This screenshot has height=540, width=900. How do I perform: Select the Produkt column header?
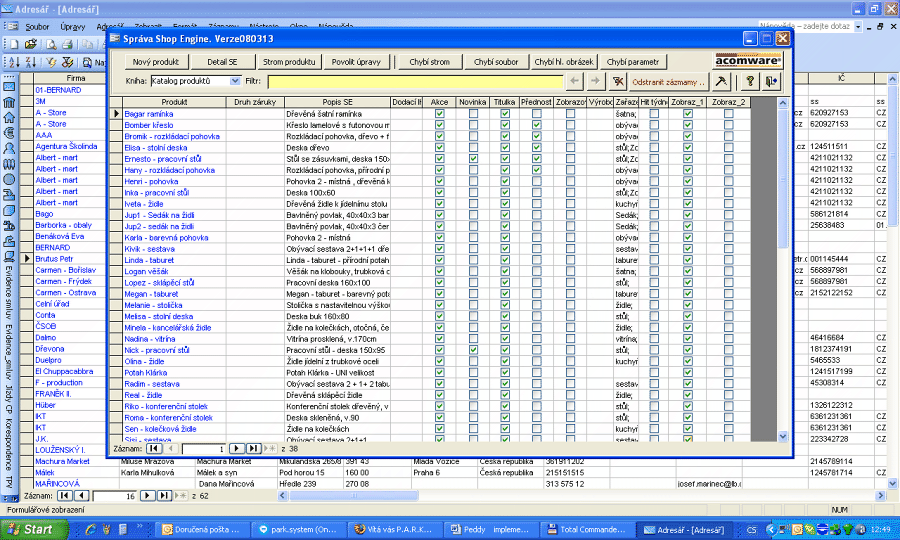tap(174, 102)
